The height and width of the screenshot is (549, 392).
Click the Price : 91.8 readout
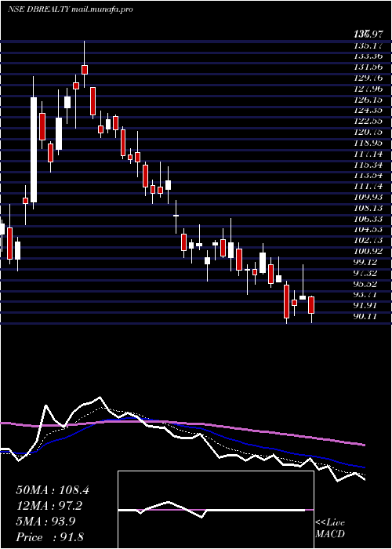[49, 537]
